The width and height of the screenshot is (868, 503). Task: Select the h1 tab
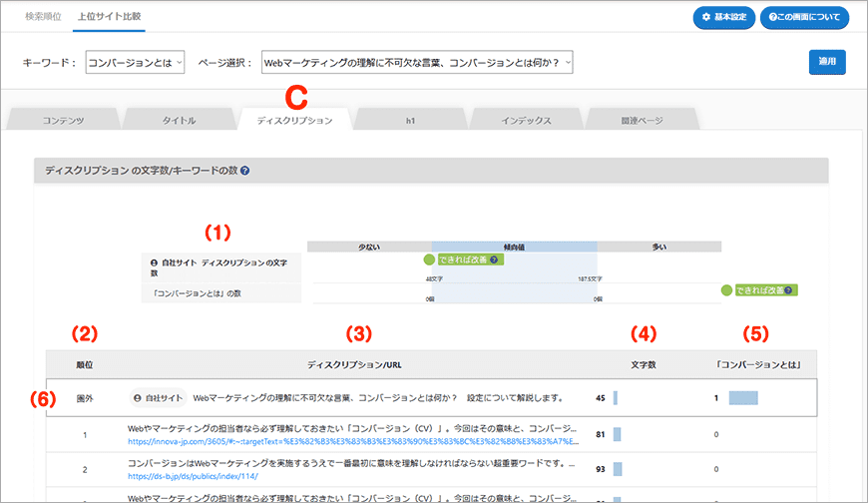pos(410,120)
